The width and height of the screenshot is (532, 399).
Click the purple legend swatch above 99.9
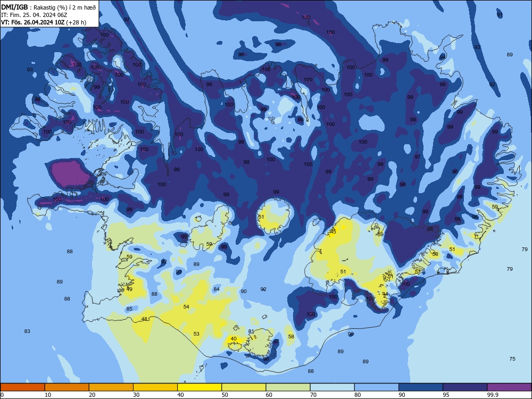click(x=509, y=387)
